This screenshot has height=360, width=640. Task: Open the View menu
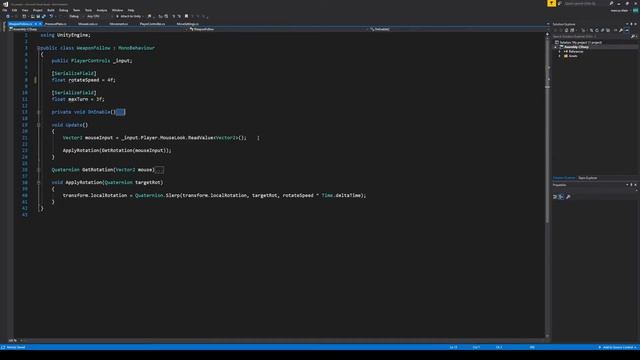click(x=25, y=10)
